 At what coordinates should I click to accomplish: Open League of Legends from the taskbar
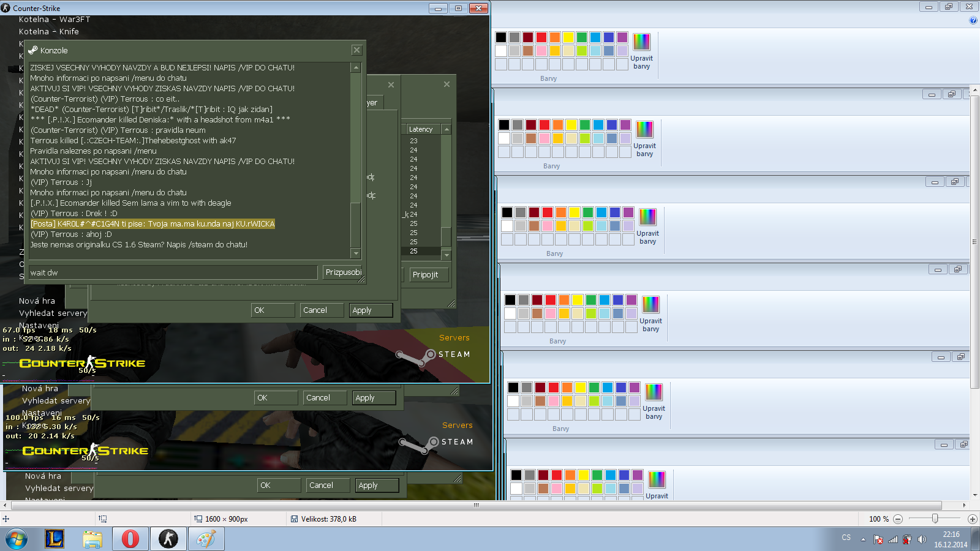(x=55, y=539)
